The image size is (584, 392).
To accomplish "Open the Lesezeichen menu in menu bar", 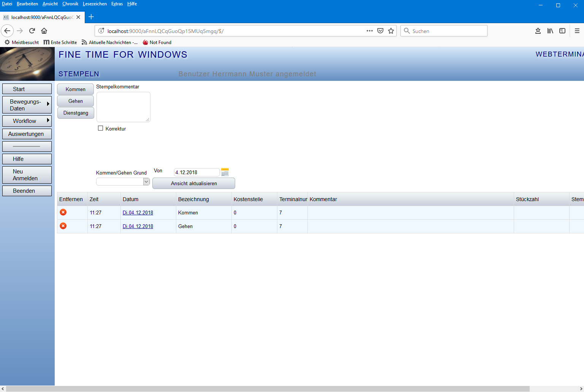I will pyautogui.click(x=95, y=4).
